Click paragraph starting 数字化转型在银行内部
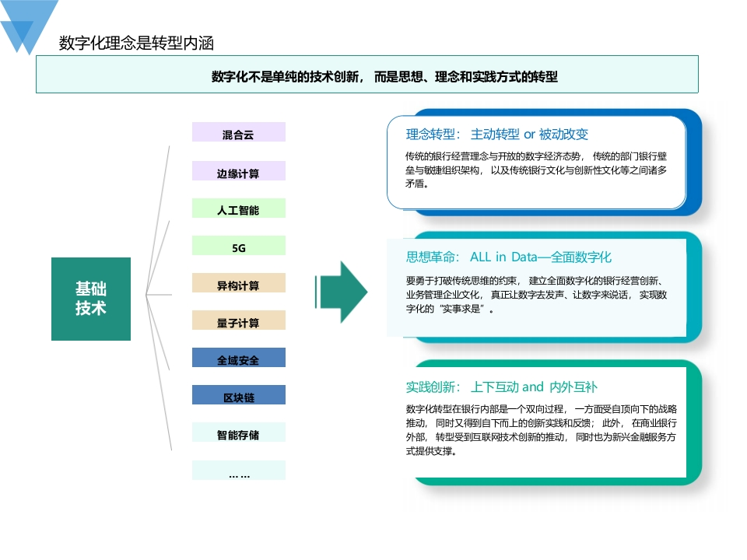747x560 pixels. 542,430
